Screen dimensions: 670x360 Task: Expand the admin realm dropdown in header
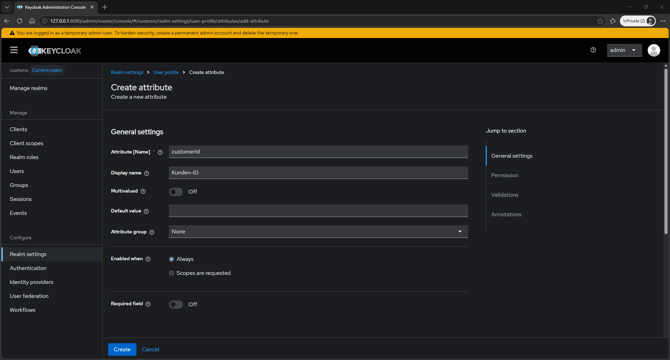point(624,50)
